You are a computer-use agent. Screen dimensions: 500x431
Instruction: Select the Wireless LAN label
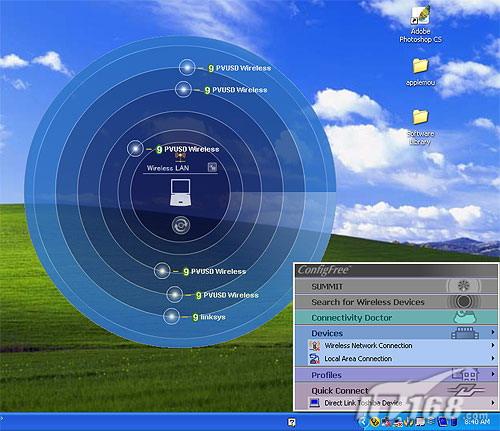pos(168,168)
